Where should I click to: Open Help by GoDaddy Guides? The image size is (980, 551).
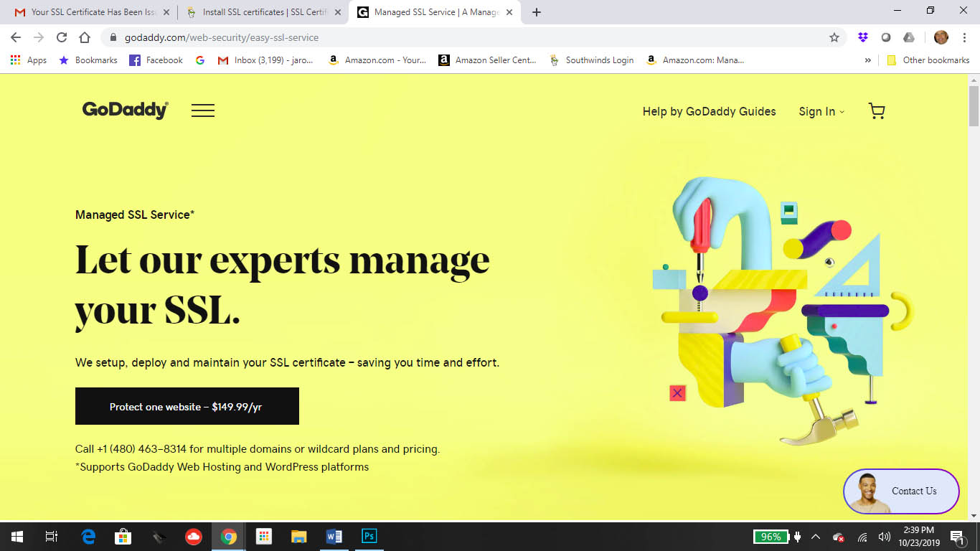click(709, 111)
